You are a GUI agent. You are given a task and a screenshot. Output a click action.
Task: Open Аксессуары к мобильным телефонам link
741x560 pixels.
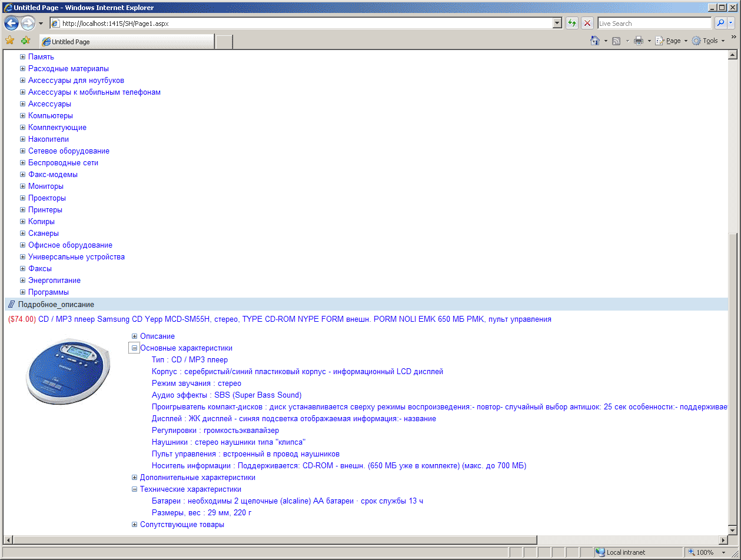tap(94, 92)
